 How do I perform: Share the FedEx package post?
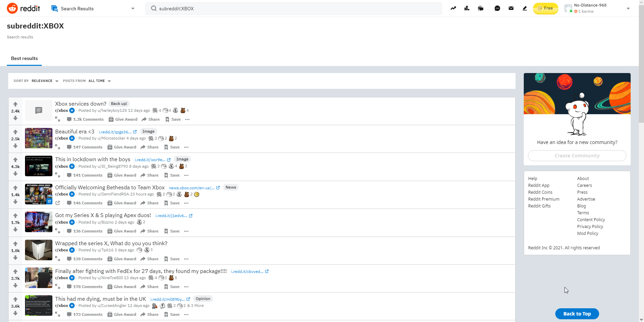(x=149, y=287)
